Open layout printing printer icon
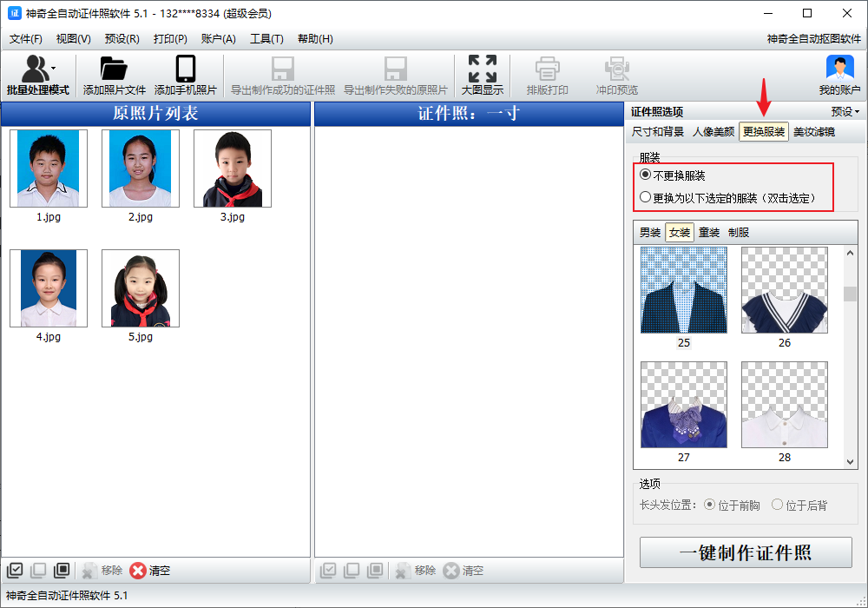Viewport: 868px width, 608px height. [547, 69]
